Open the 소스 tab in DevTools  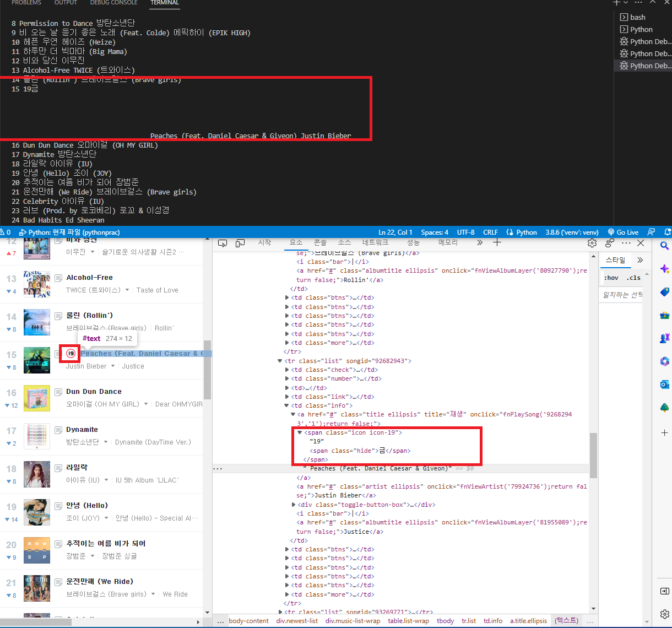344,242
